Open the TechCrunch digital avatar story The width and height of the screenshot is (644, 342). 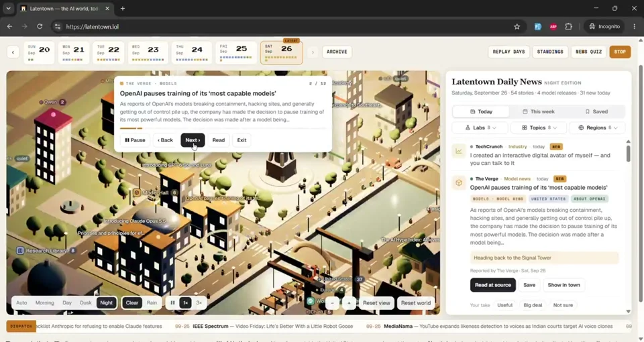(539, 160)
